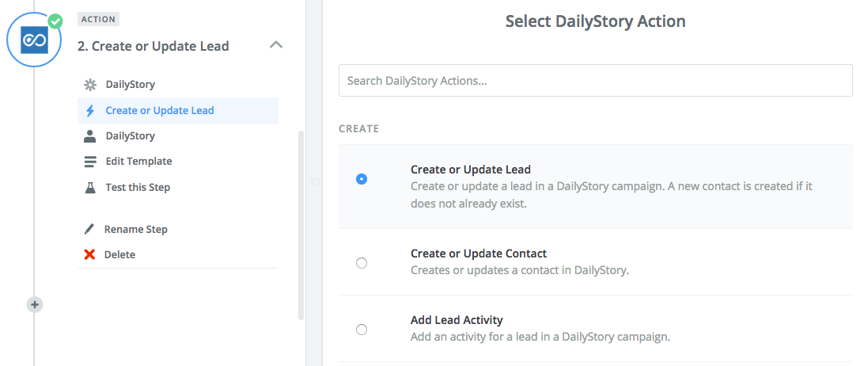Viewport: 868px width, 366px height.
Task: Add a new step with plus button
Action: coord(35,304)
